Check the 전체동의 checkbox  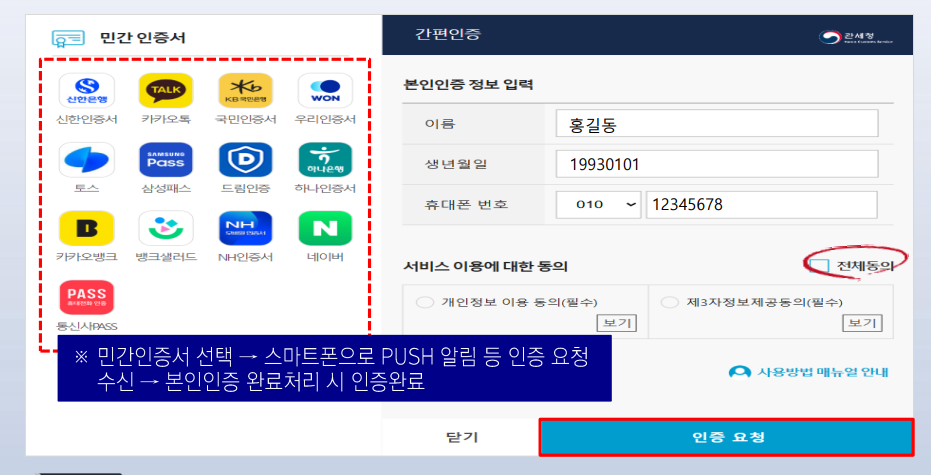[x=820, y=266]
